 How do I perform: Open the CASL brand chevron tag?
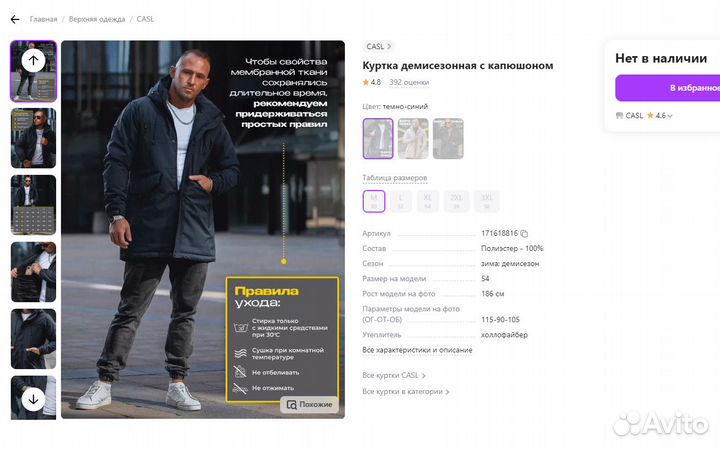pyautogui.click(x=379, y=46)
